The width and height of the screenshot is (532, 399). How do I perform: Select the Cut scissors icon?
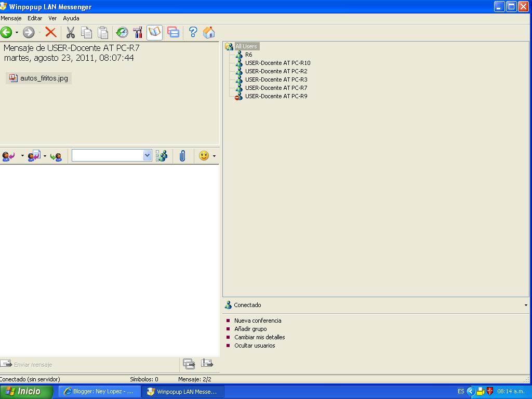[70, 32]
